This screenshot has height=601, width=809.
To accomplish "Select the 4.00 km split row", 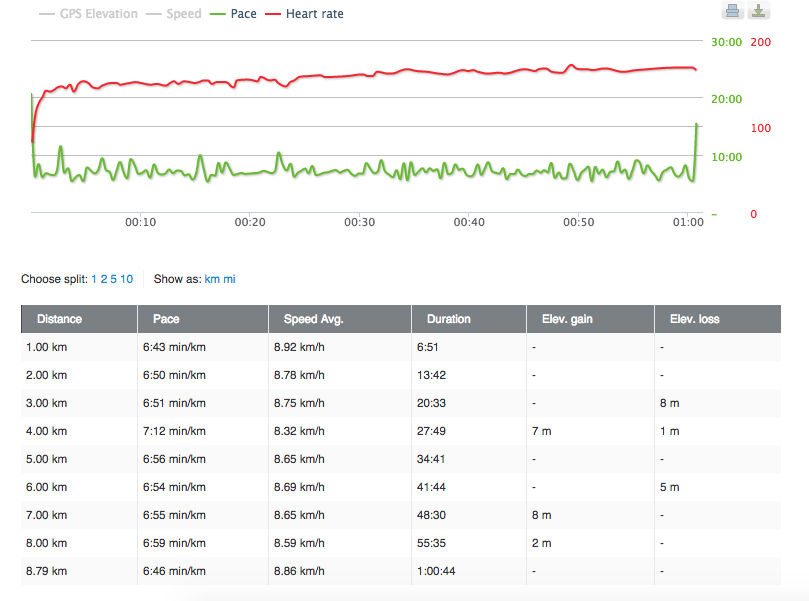I will [400, 431].
